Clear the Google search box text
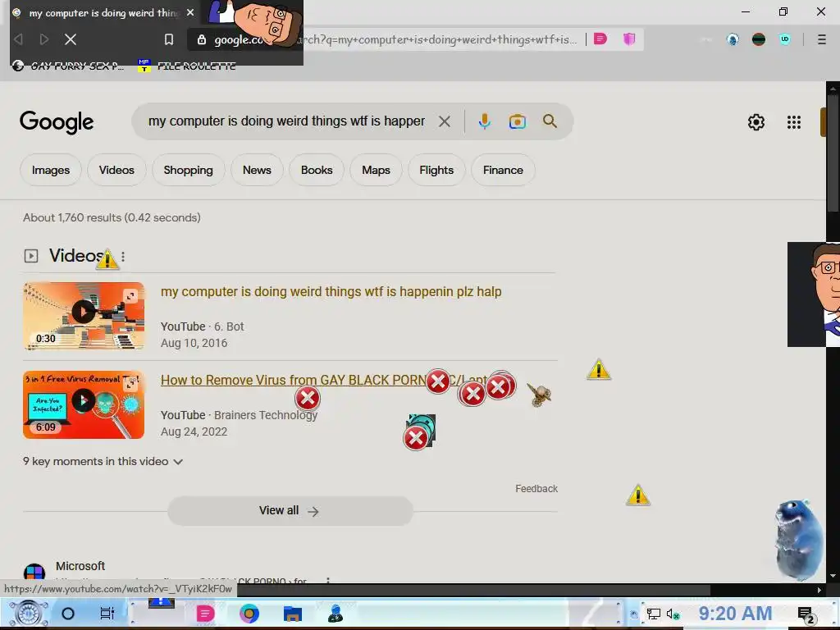This screenshot has height=630, width=840. click(444, 121)
